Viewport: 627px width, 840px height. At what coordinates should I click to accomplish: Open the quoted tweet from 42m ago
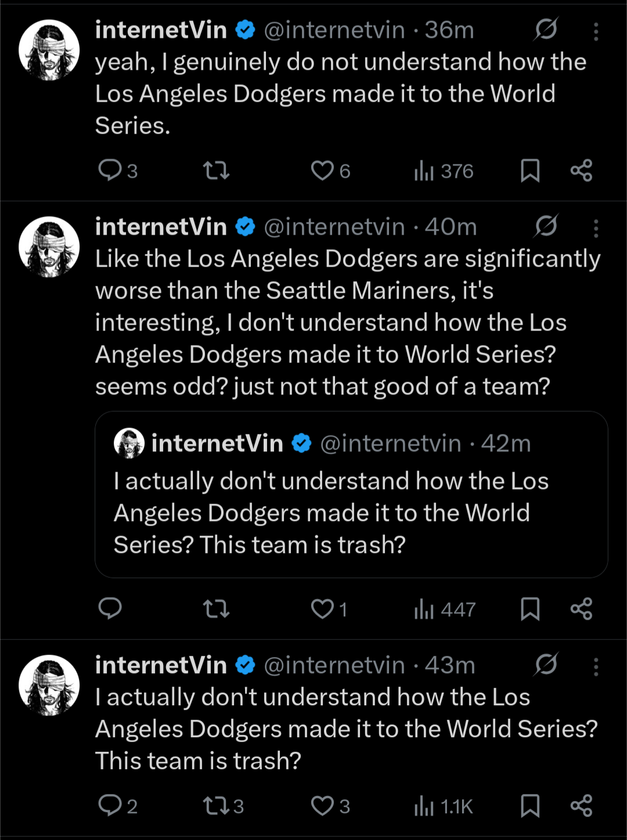coord(351,494)
